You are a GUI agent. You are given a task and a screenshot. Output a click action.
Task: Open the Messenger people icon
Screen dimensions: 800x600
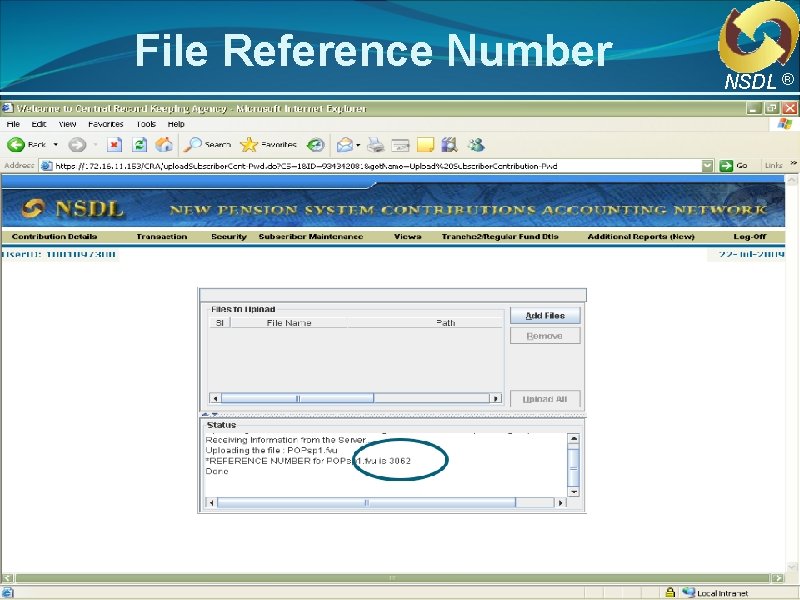pos(476,145)
